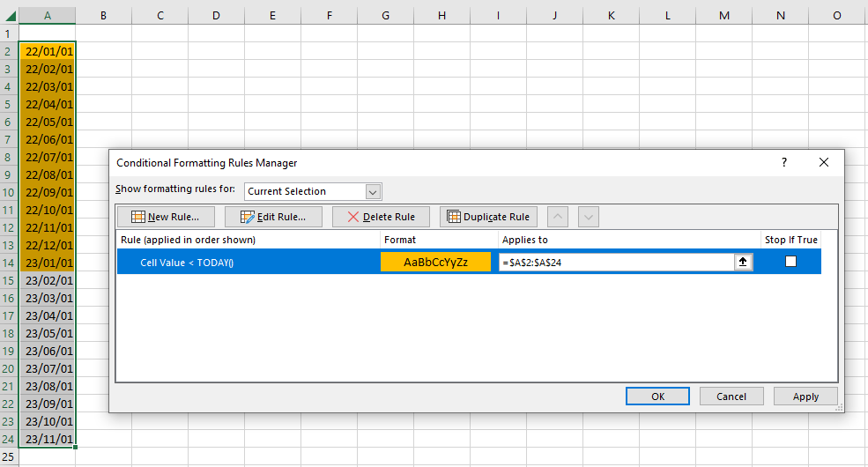
Task: Move rule up with arrow button
Action: pyautogui.click(x=558, y=217)
